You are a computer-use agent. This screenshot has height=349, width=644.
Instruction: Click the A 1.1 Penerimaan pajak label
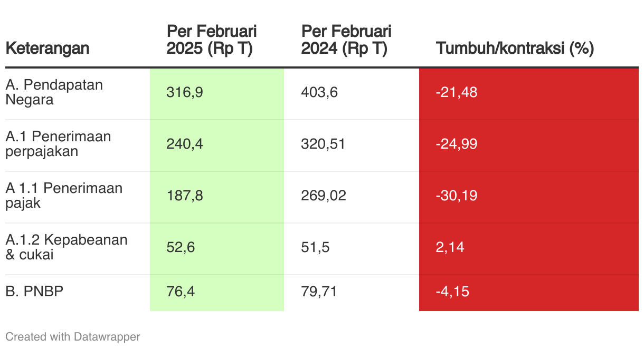click(64, 196)
